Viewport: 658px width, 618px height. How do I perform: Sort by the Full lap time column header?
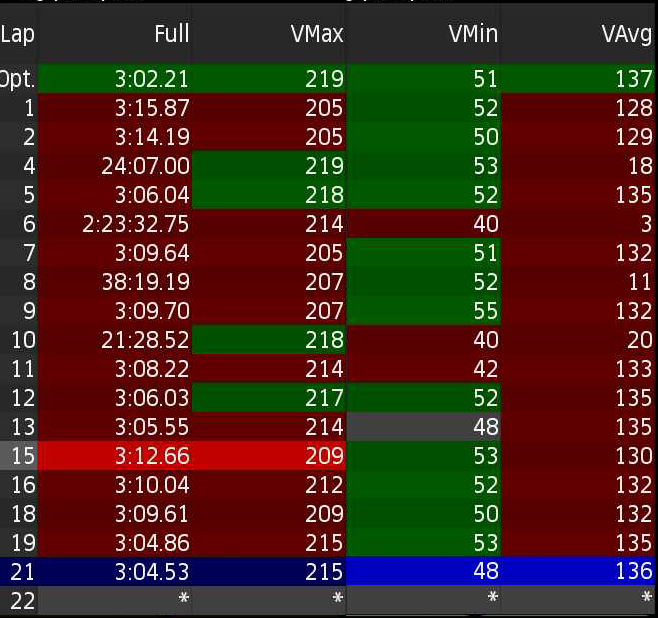[172, 34]
